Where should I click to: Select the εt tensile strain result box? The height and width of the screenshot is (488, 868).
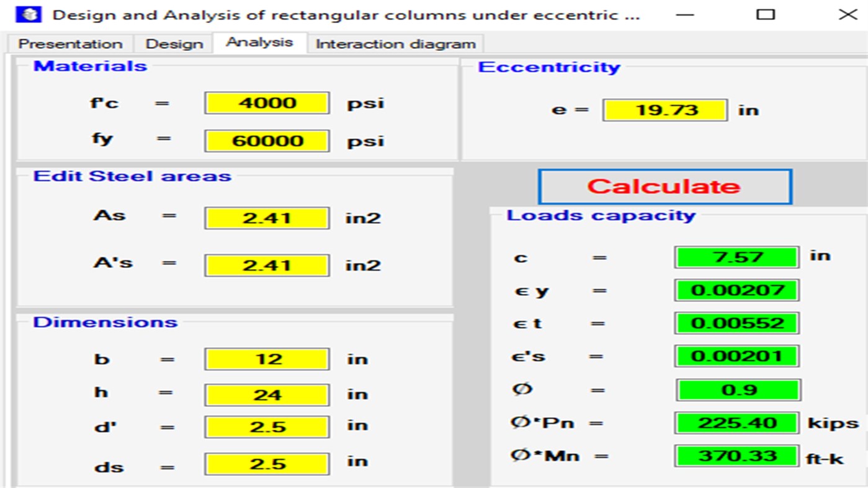[736, 323]
